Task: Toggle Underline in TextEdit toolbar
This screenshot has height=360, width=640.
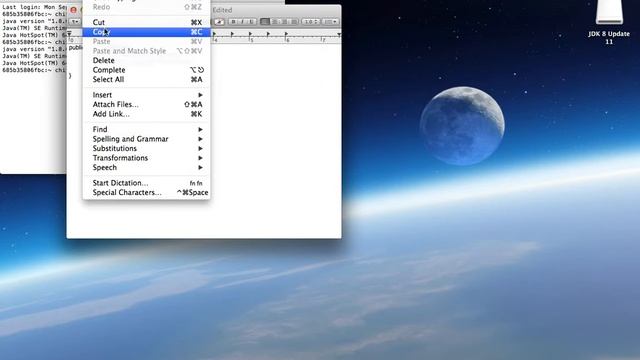Action: 251,21
